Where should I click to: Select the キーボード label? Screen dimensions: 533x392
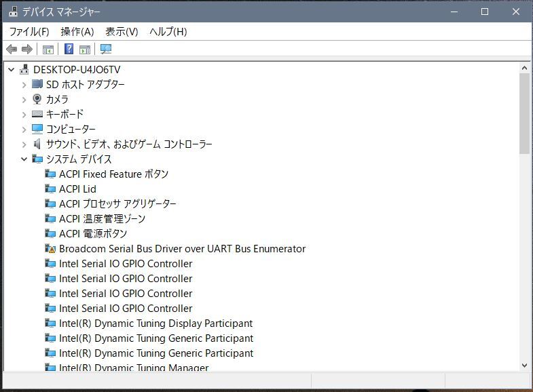pos(65,115)
